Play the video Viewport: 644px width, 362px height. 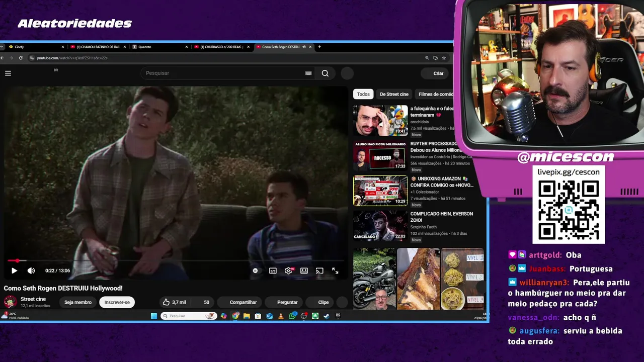point(14,270)
